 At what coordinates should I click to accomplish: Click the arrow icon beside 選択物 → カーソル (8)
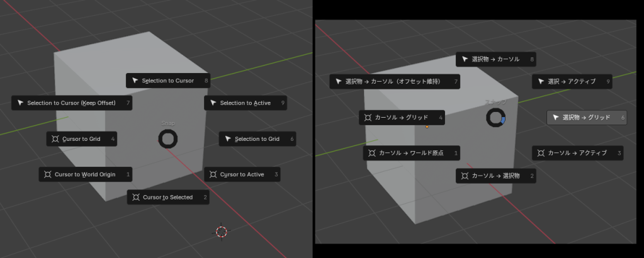point(465,59)
